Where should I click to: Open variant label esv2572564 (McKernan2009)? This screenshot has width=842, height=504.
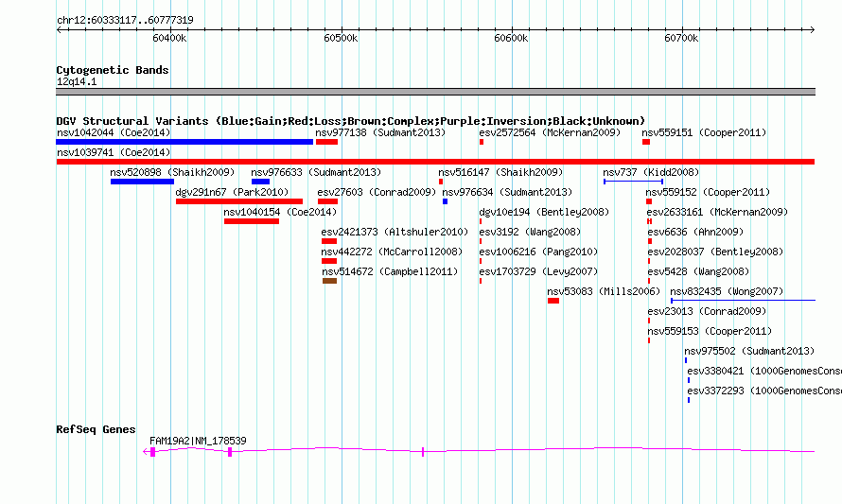(550, 132)
